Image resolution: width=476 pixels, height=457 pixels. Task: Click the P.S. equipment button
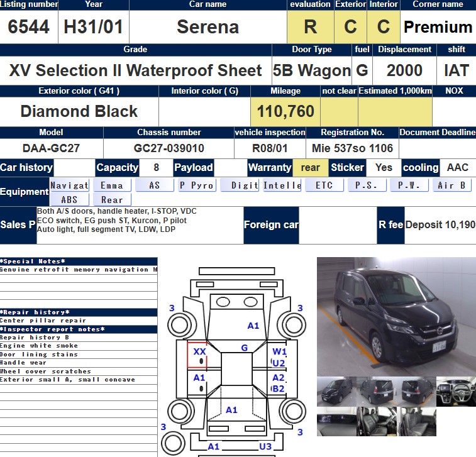(x=367, y=185)
